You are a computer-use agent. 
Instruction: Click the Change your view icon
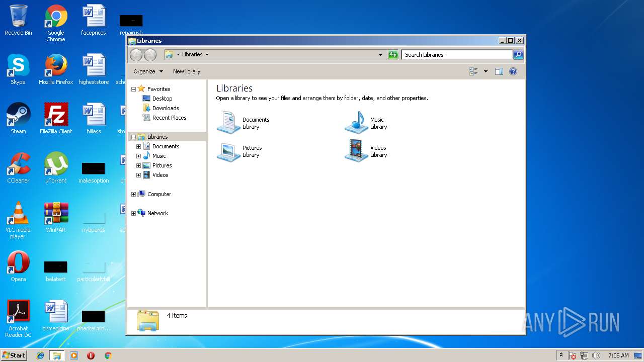coord(473,71)
